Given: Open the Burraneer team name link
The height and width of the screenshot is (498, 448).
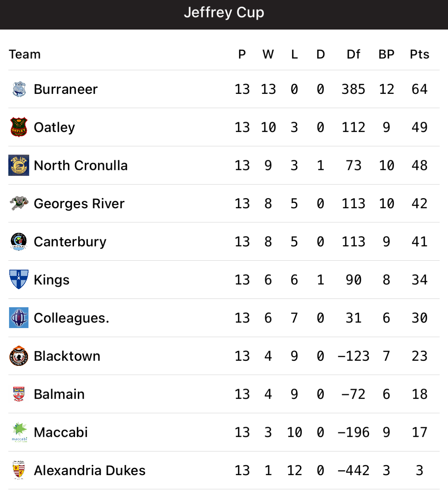Looking at the screenshot, I should click(x=66, y=89).
